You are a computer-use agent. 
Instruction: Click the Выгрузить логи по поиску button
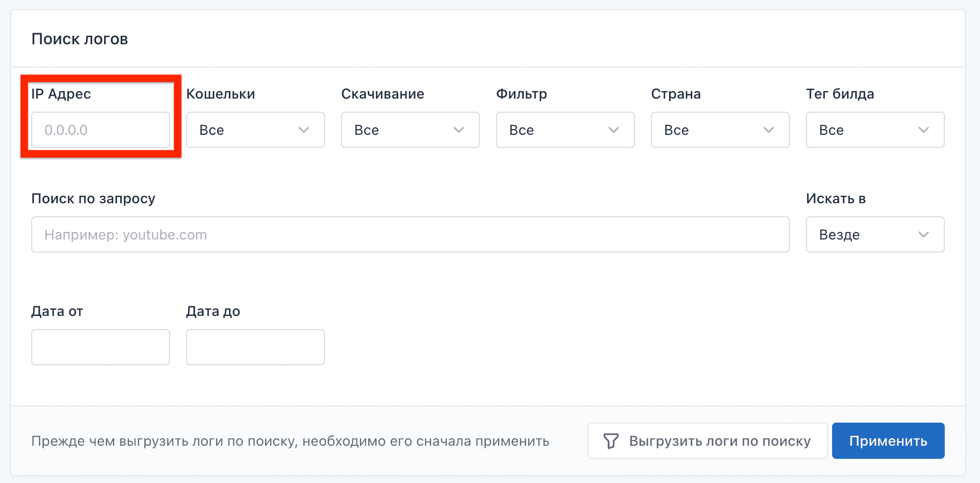707,441
